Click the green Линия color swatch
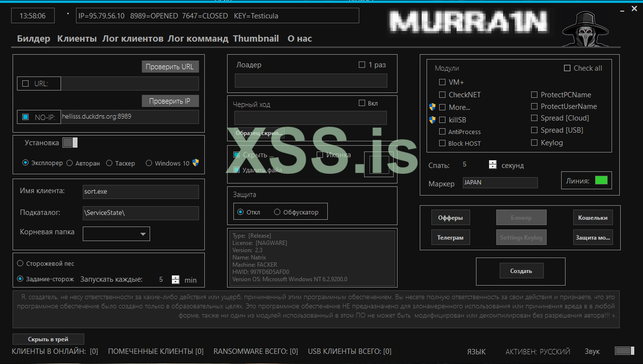643x364 pixels. 601,181
